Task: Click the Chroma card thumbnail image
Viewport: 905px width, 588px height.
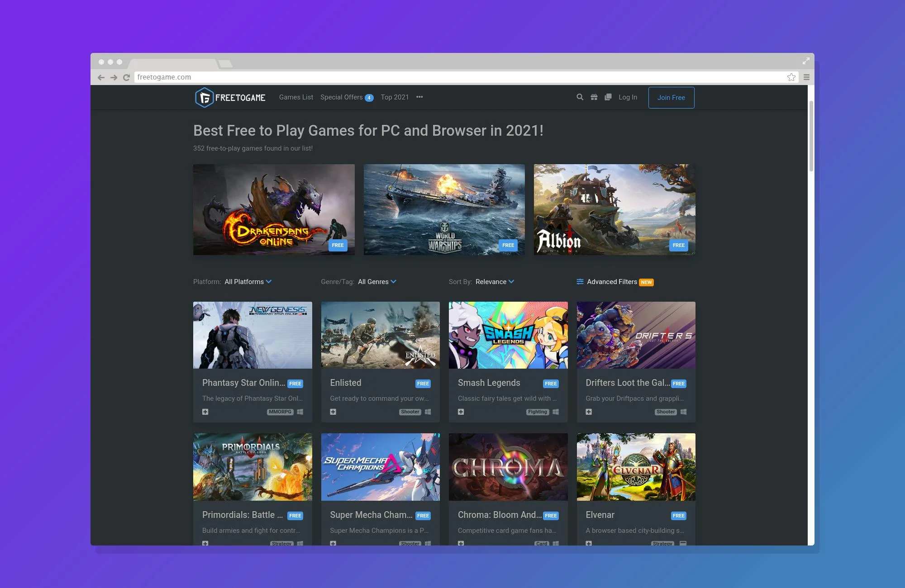Action: pos(508,467)
